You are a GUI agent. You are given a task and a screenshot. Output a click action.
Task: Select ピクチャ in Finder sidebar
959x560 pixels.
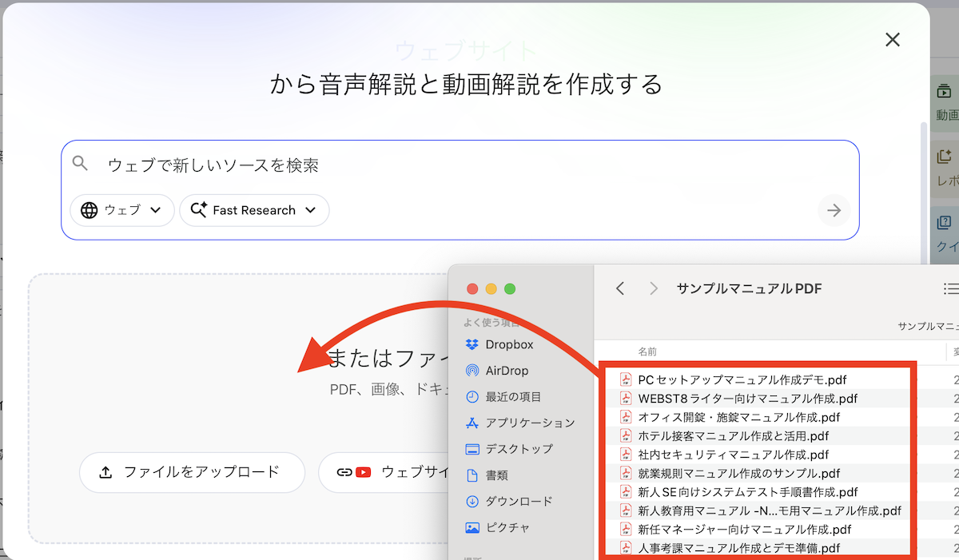coord(507,528)
